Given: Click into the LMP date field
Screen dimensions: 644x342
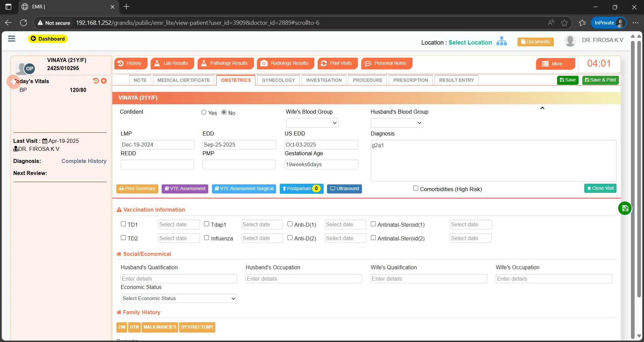Looking at the screenshot, I should (x=157, y=145).
